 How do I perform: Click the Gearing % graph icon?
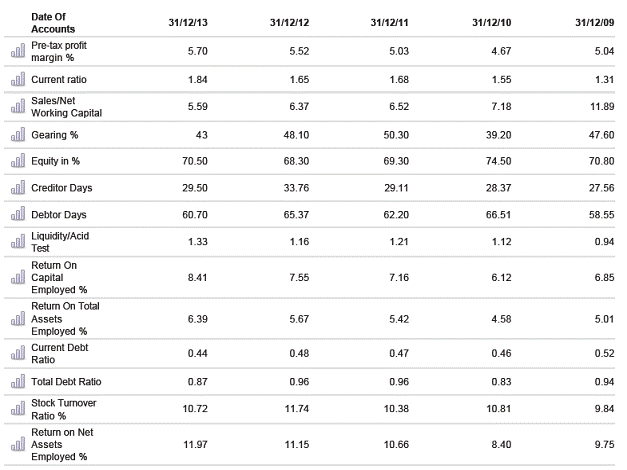tap(17, 134)
